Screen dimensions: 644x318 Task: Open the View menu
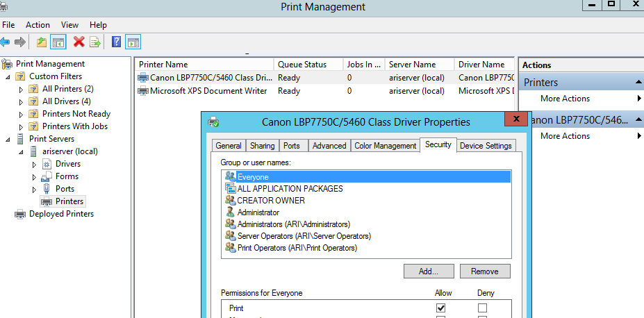(70, 25)
